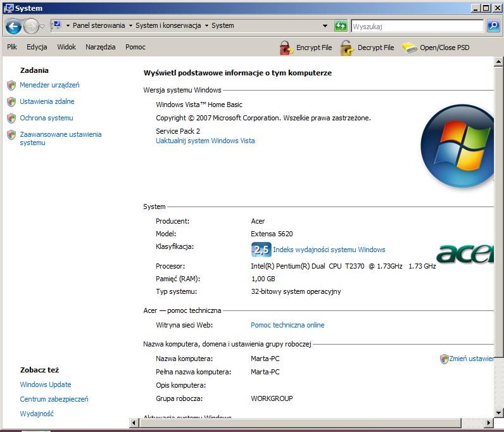Open Windows Update link
Image resolution: width=504 pixels, height=432 pixels.
click(46, 384)
